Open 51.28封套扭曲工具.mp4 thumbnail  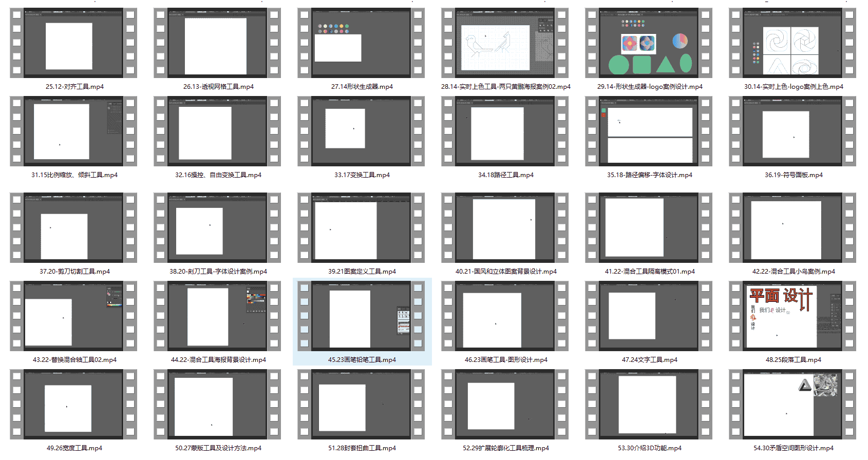pyautogui.click(x=361, y=405)
